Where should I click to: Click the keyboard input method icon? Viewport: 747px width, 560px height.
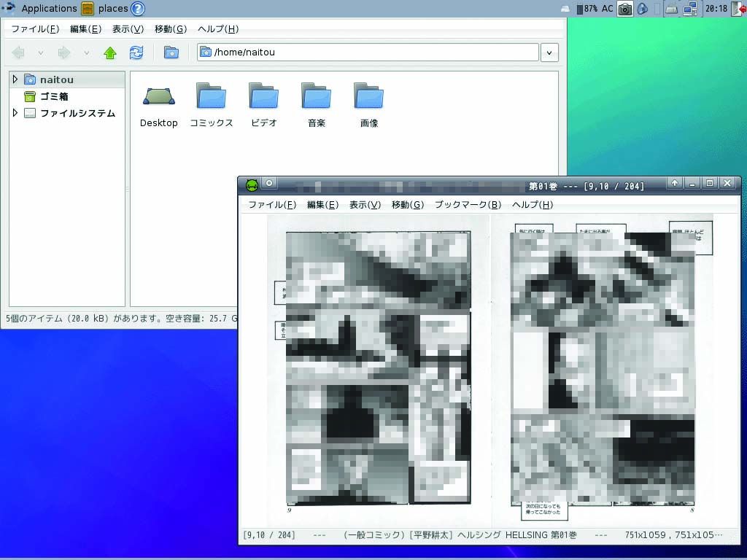(671, 8)
